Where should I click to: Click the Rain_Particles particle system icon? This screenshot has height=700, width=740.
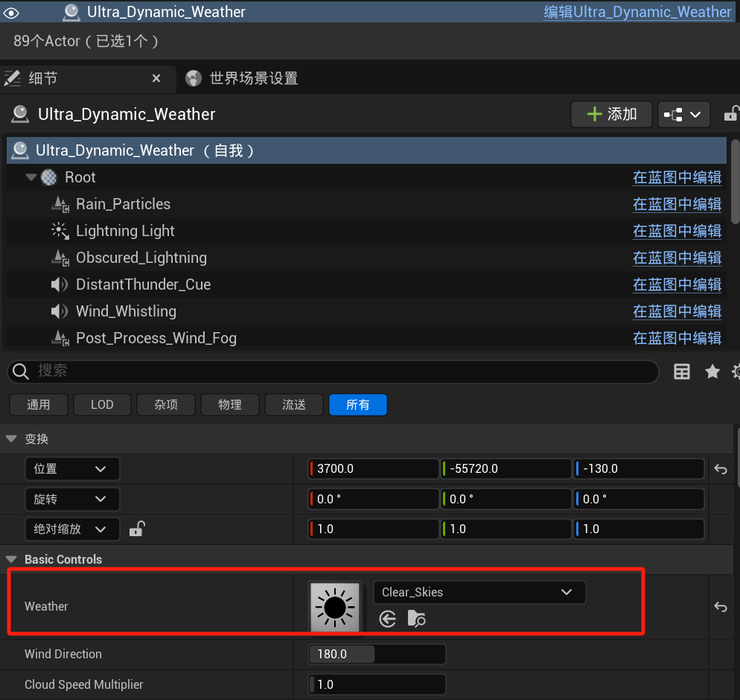point(60,204)
